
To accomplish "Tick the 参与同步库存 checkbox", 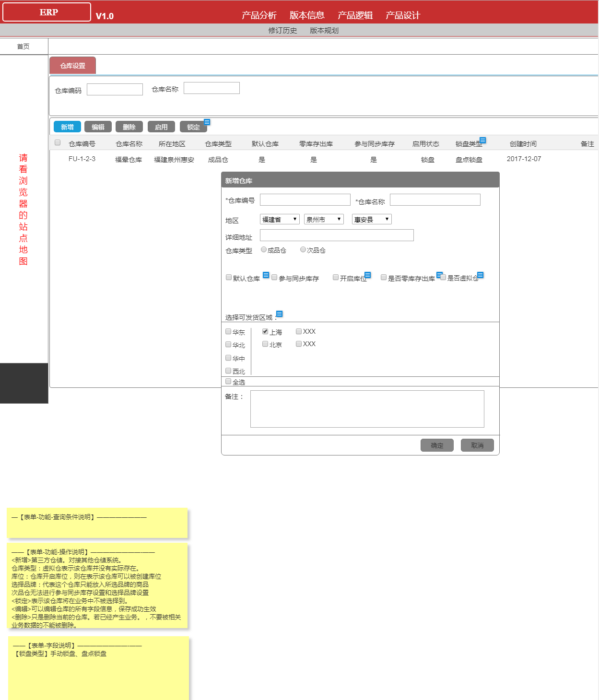I will click(x=274, y=277).
